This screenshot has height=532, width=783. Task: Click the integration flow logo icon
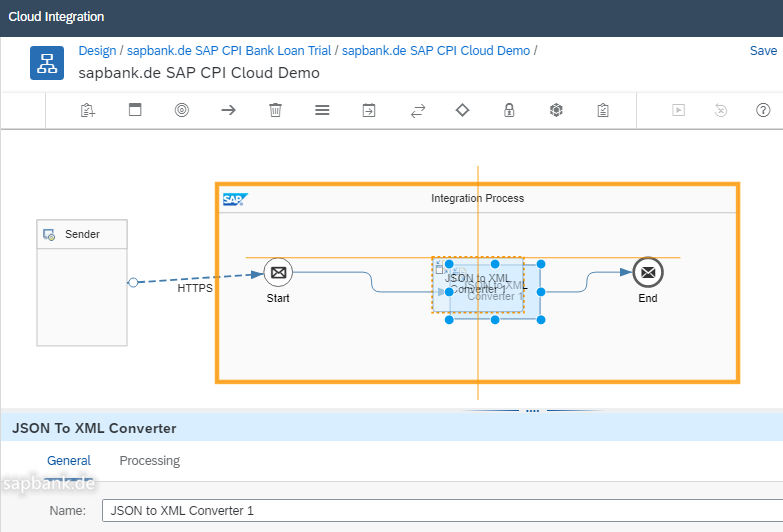pos(47,63)
